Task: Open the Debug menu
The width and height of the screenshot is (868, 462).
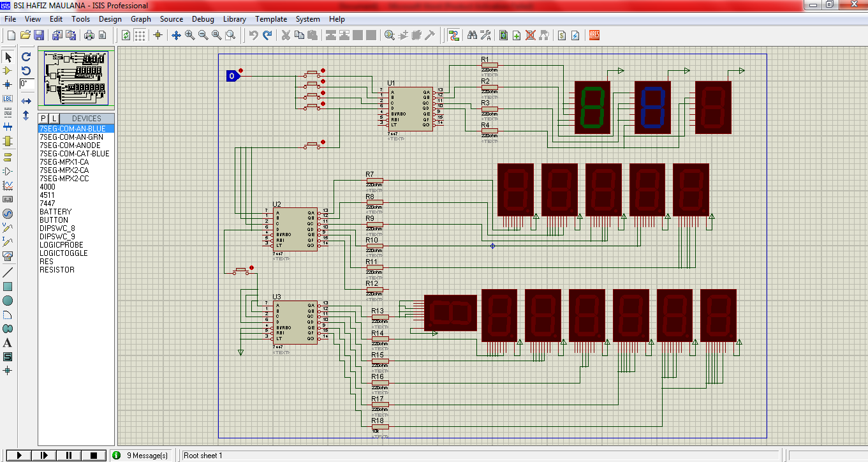Action: pyautogui.click(x=203, y=19)
